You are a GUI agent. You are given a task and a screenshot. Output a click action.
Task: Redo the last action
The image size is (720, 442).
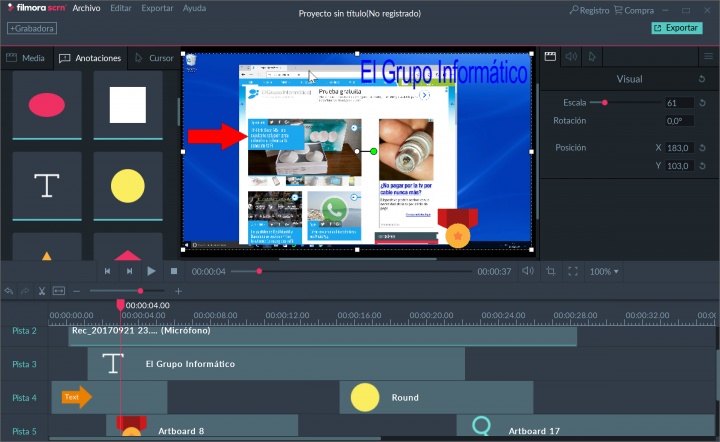pos(25,291)
